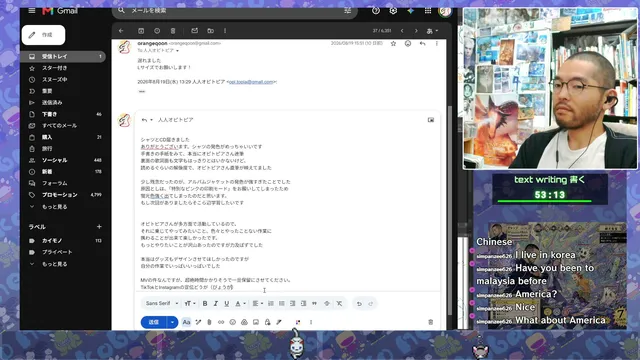This screenshot has height=360, width=640.
Task: Mark conversation as unread envelope icon
Action: click(x=194, y=31)
